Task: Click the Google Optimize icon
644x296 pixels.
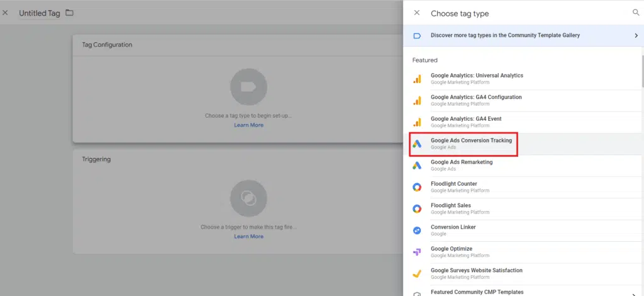Action: [416, 252]
